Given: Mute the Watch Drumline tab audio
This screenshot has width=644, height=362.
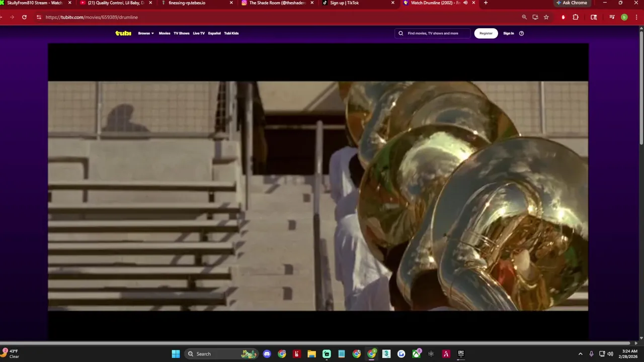Looking at the screenshot, I should pos(465,3).
